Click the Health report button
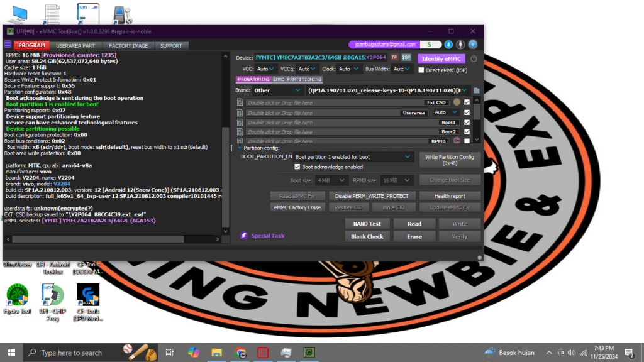This screenshot has width=644, height=362. [x=450, y=196]
